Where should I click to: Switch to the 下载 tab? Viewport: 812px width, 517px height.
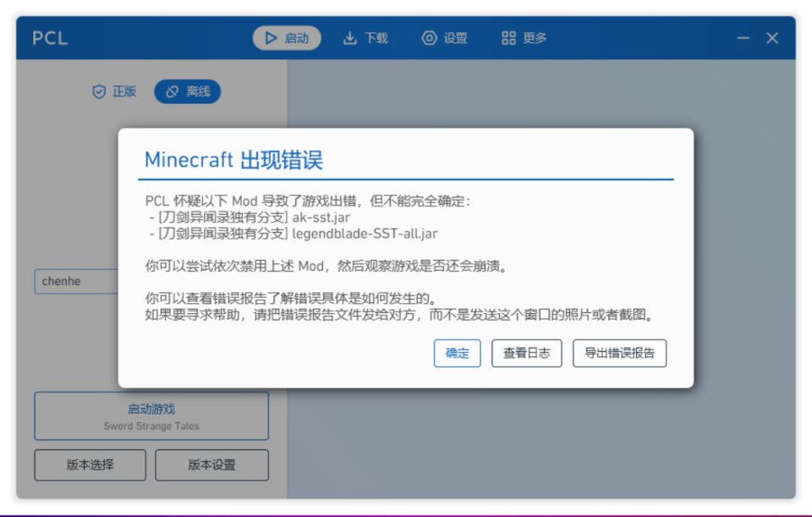tap(365, 38)
